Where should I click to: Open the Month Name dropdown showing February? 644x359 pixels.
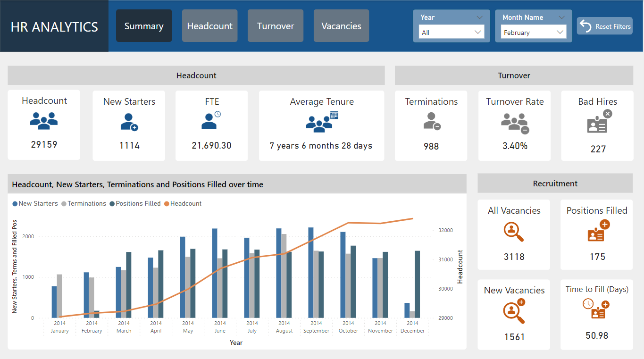[534, 33]
